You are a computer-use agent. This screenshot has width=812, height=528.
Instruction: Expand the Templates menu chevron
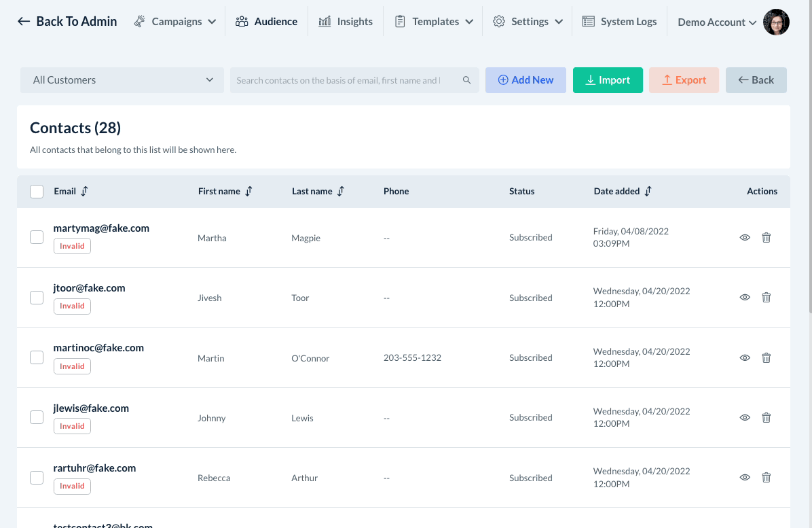point(469,22)
